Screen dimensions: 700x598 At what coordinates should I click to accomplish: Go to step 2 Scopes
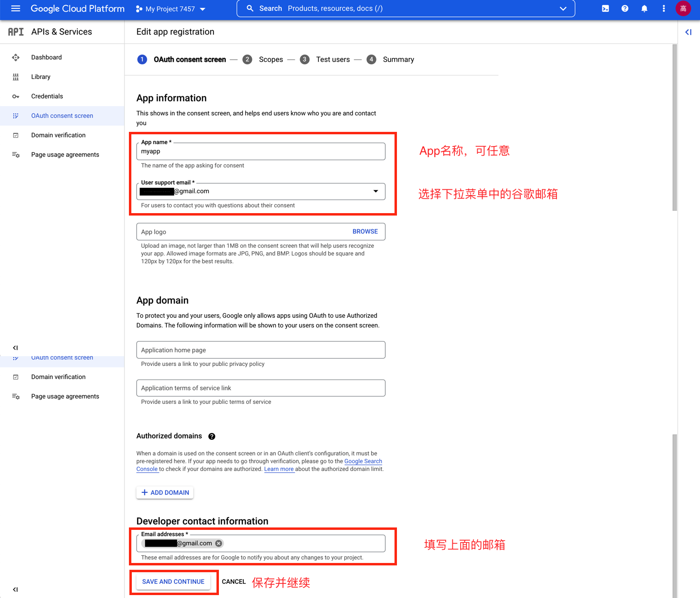pyautogui.click(x=263, y=59)
